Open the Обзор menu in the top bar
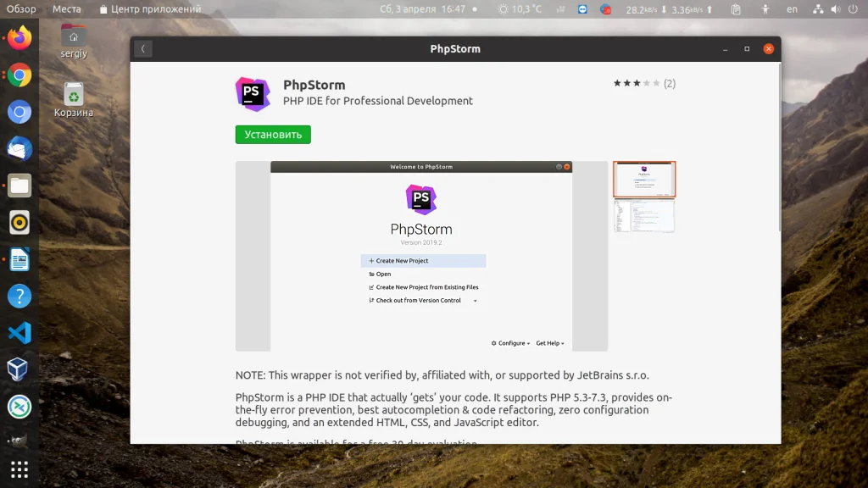868x488 pixels. point(21,9)
